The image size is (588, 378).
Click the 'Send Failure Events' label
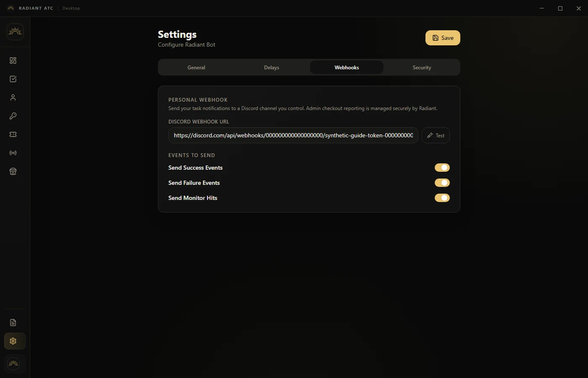[194, 183]
